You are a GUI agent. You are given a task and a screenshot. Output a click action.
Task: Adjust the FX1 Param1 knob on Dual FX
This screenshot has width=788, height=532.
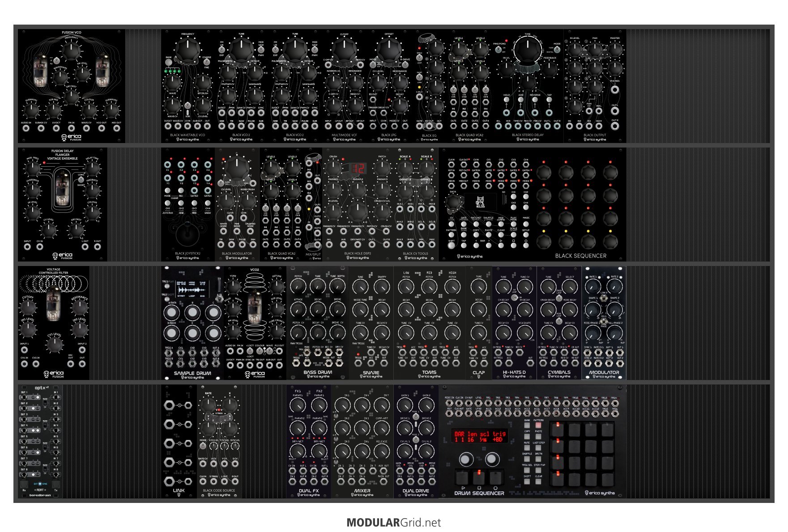298,405
